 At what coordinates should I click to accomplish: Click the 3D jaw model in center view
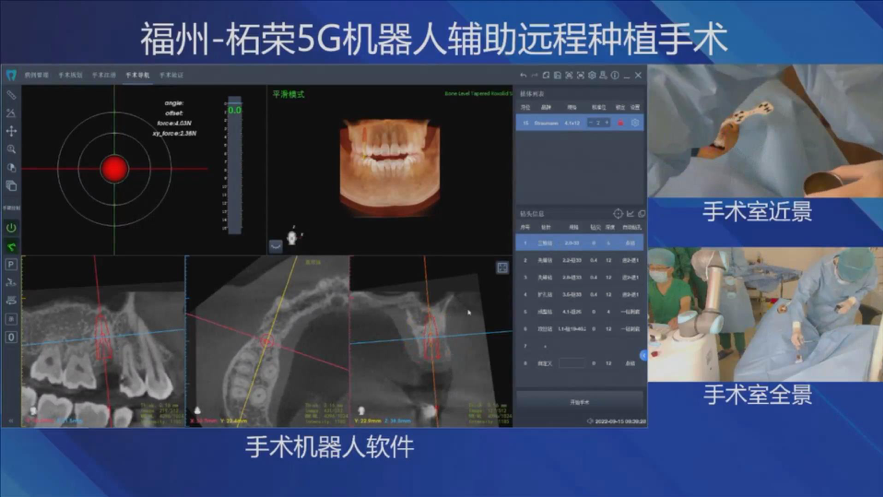(389, 166)
